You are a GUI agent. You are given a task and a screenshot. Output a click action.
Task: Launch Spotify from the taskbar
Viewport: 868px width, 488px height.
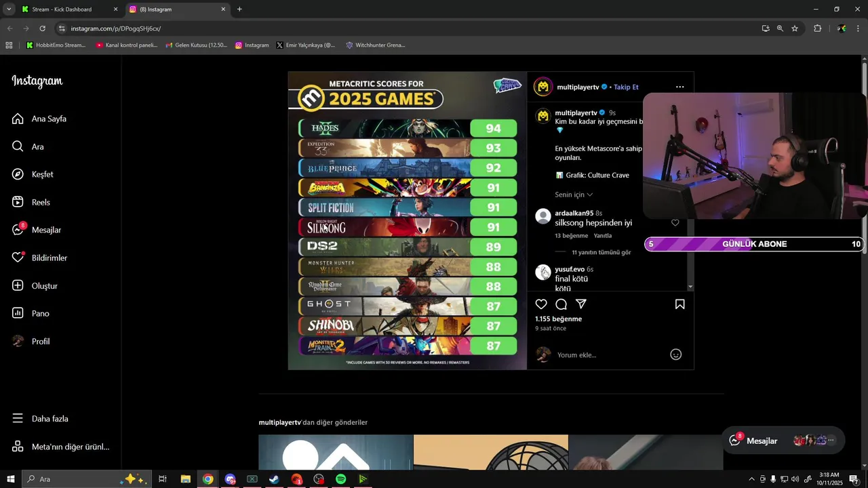click(340, 479)
